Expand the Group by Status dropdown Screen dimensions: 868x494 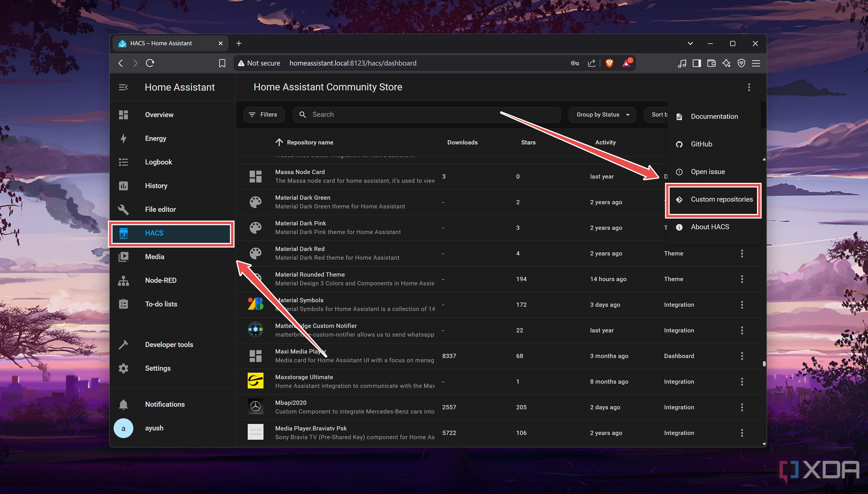click(602, 115)
